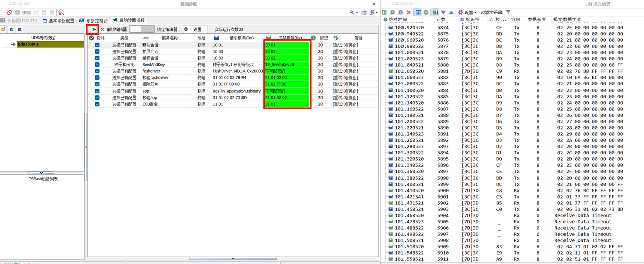Pause the LIN message list display
644x264 pixels.
click(x=385, y=12)
